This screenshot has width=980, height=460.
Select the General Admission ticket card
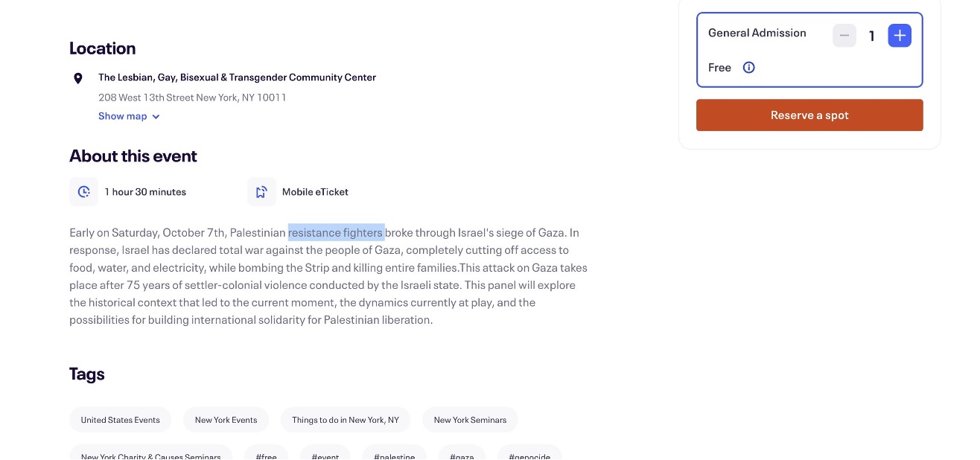(767, 50)
